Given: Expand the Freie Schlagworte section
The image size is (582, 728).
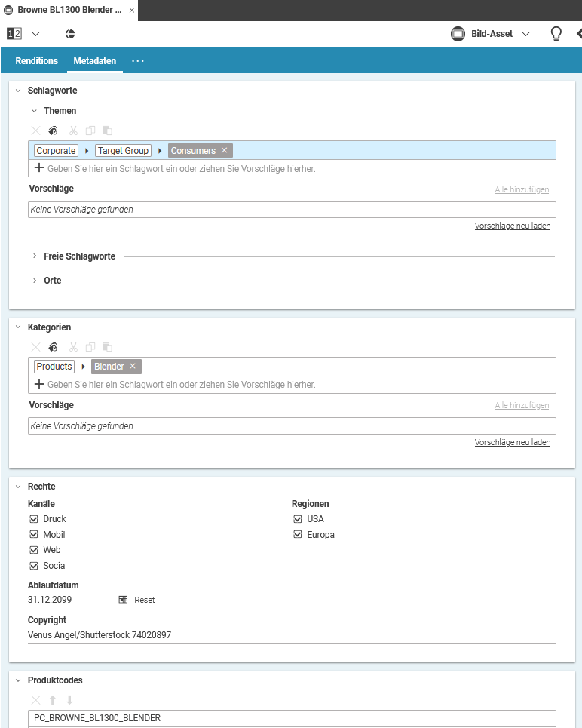Looking at the screenshot, I should 35,256.
